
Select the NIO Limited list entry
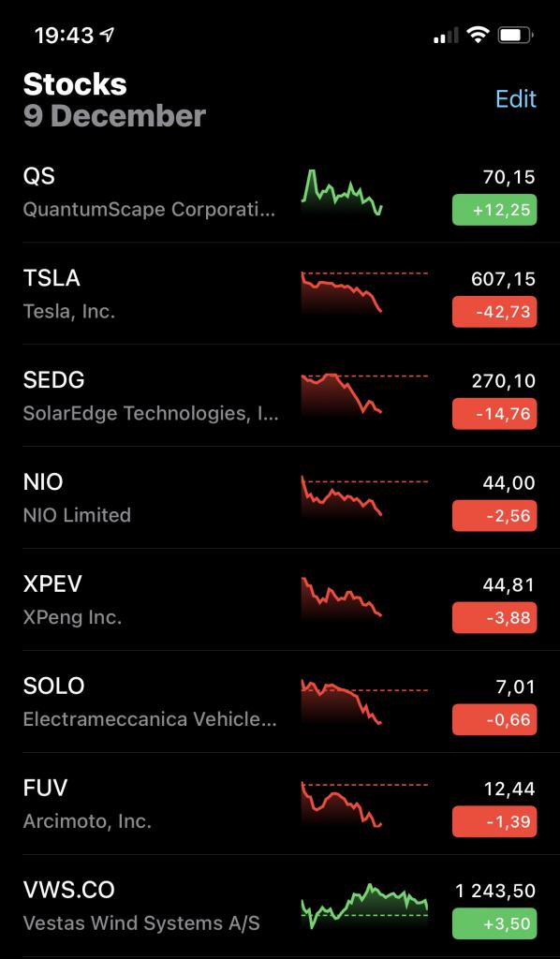(x=280, y=498)
